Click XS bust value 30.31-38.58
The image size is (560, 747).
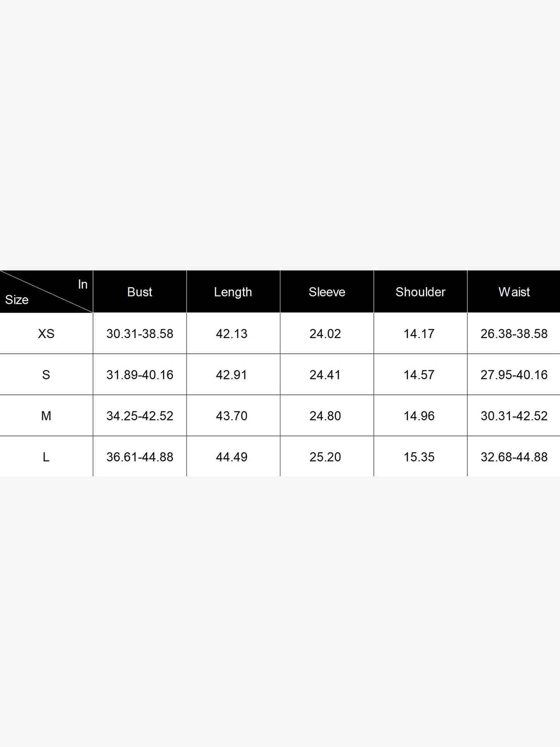tap(140, 333)
